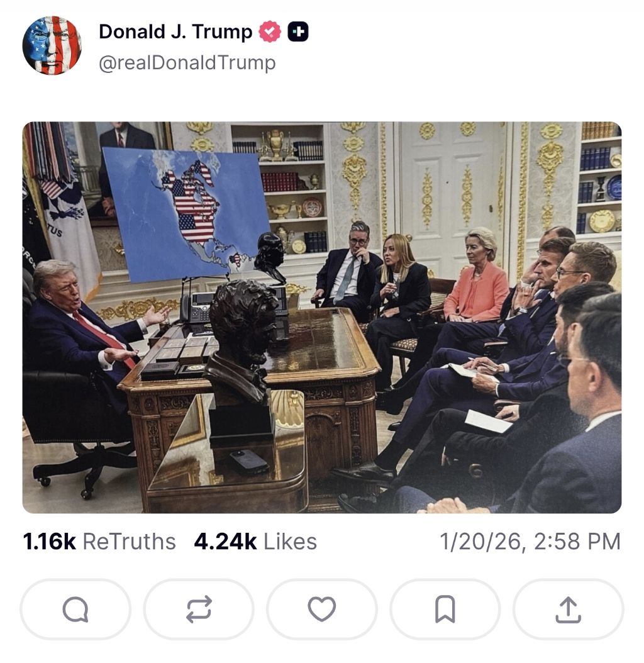
Task: Open the Donald J. Trump display name
Action: [x=175, y=31]
